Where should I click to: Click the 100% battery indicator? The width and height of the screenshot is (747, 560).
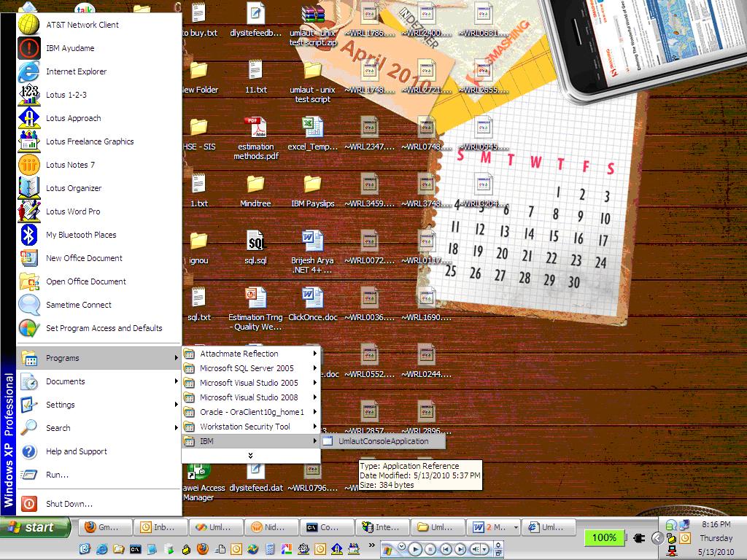point(603,537)
